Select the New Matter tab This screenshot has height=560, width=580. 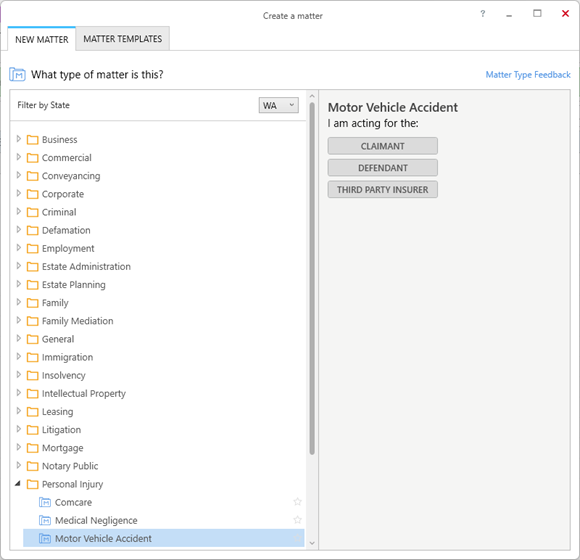(x=42, y=39)
